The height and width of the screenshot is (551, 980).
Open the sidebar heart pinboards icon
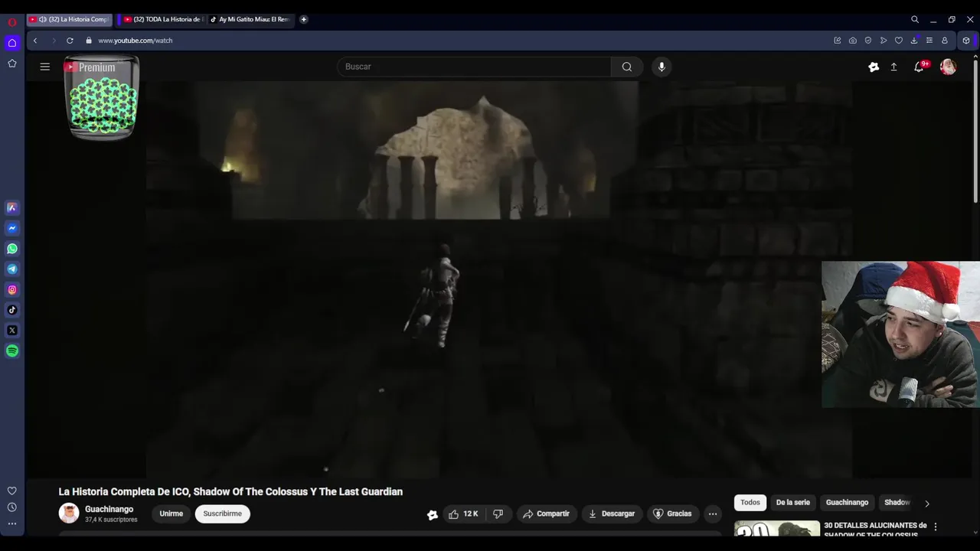pos(12,491)
